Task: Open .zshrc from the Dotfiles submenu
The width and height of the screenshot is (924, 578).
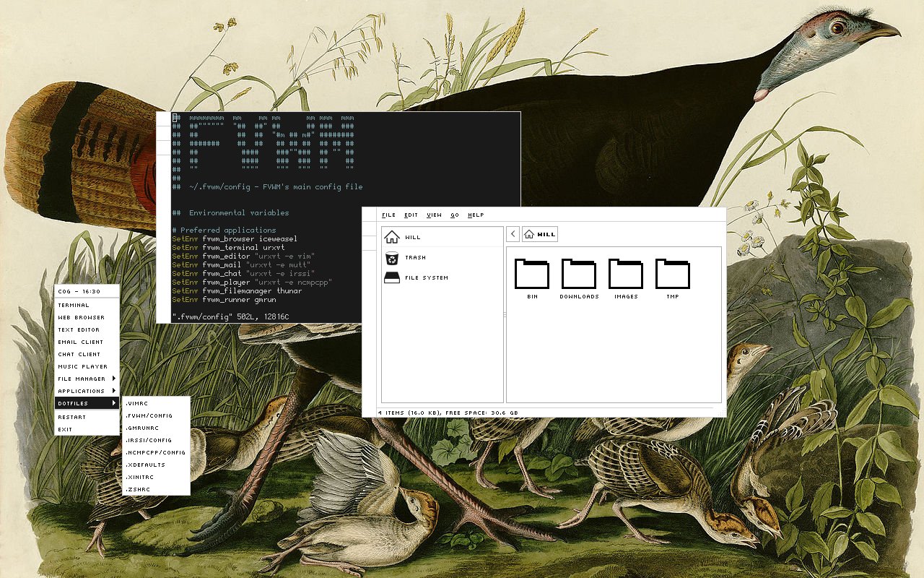Action: (x=156, y=489)
